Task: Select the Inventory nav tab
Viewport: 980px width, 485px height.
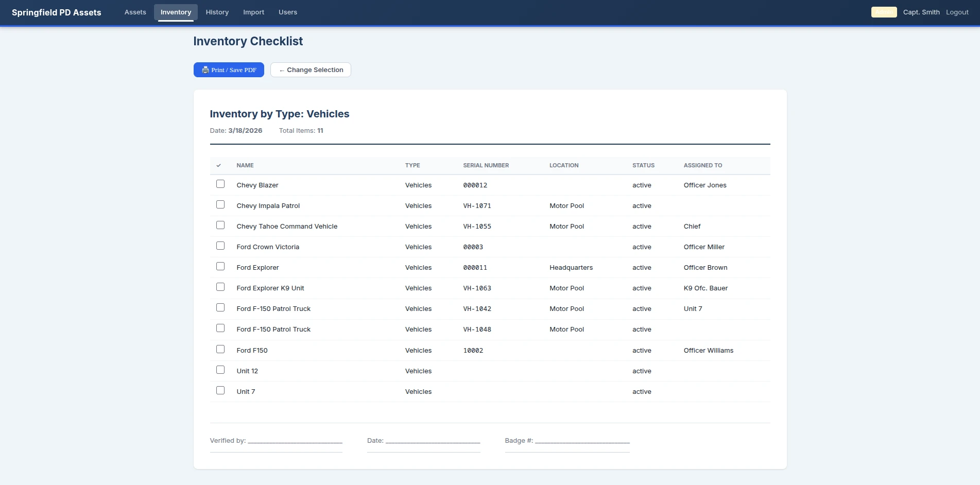Action: point(176,12)
